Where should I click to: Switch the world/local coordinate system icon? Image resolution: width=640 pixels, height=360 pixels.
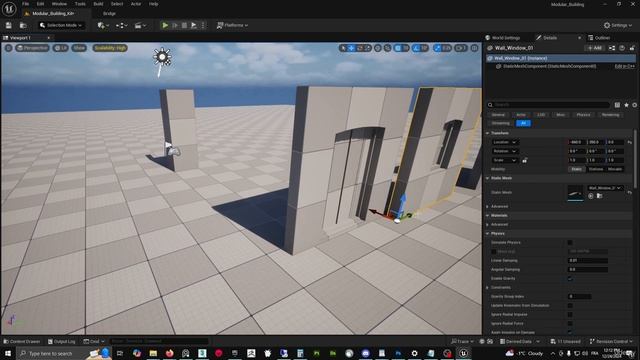(378, 48)
